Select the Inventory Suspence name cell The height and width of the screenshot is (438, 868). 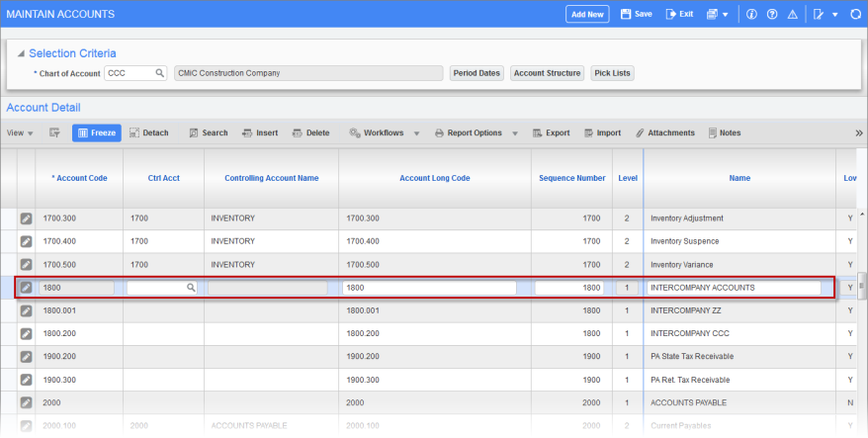pos(739,241)
